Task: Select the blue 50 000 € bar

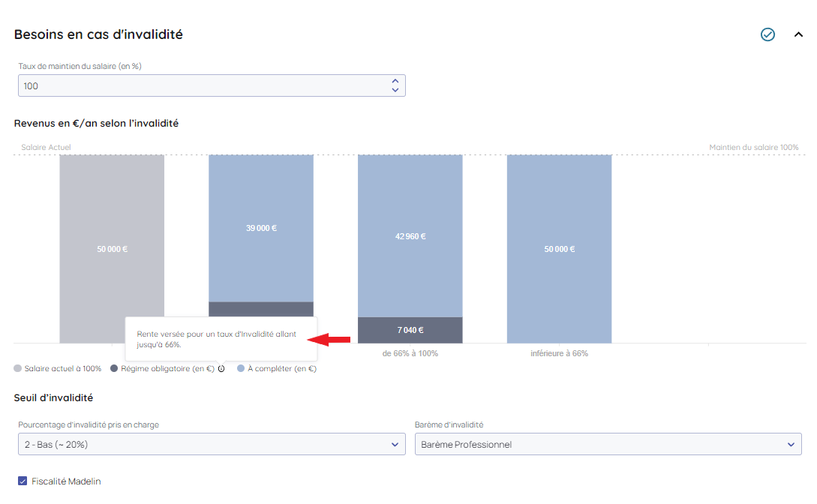Action: coord(559,249)
